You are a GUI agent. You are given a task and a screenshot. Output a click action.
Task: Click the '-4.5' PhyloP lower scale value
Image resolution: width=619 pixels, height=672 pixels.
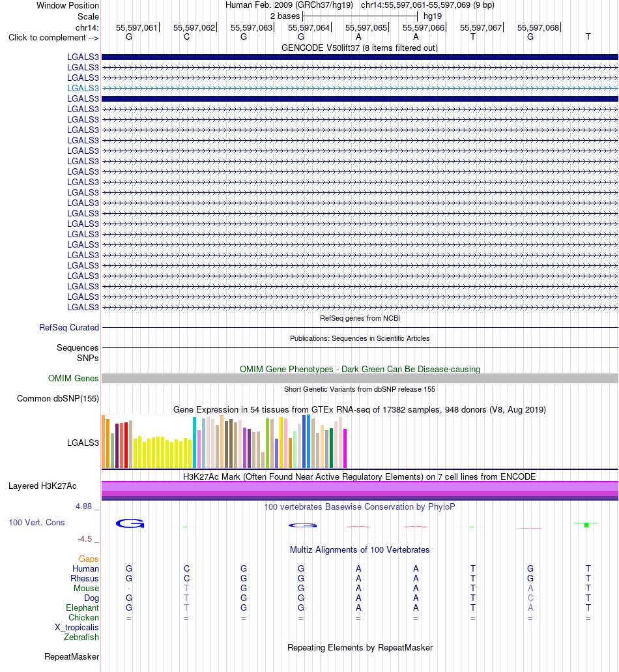(85, 539)
